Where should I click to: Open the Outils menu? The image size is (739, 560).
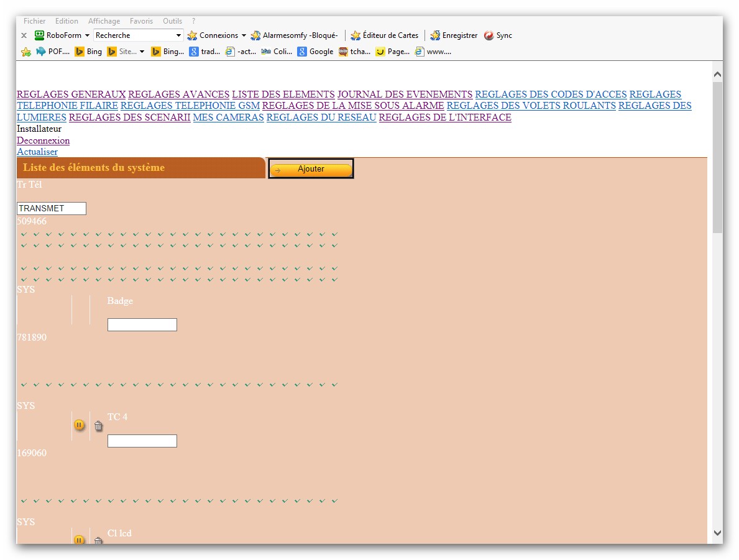(x=173, y=21)
